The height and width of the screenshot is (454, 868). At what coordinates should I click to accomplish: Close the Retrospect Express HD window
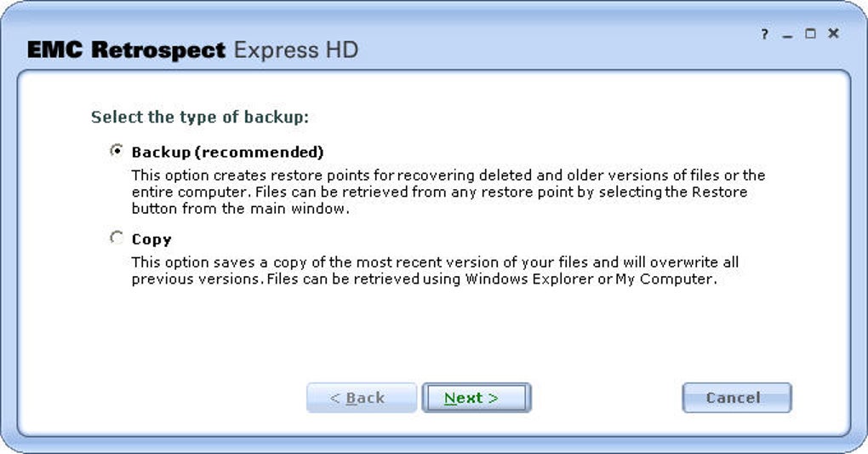click(x=833, y=34)
